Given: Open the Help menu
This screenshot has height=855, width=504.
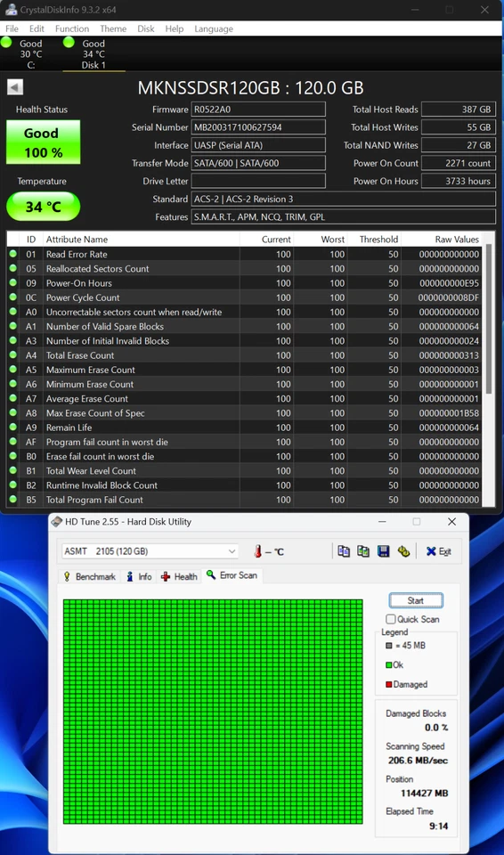Looking at the screenshot, I should point(174,28).
